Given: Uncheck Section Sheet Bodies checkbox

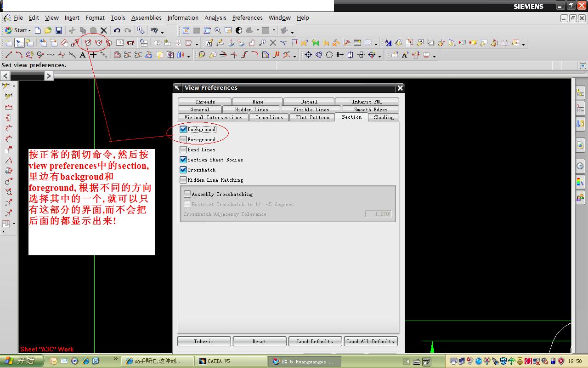Looking at the screenshot, I should 183,160.
